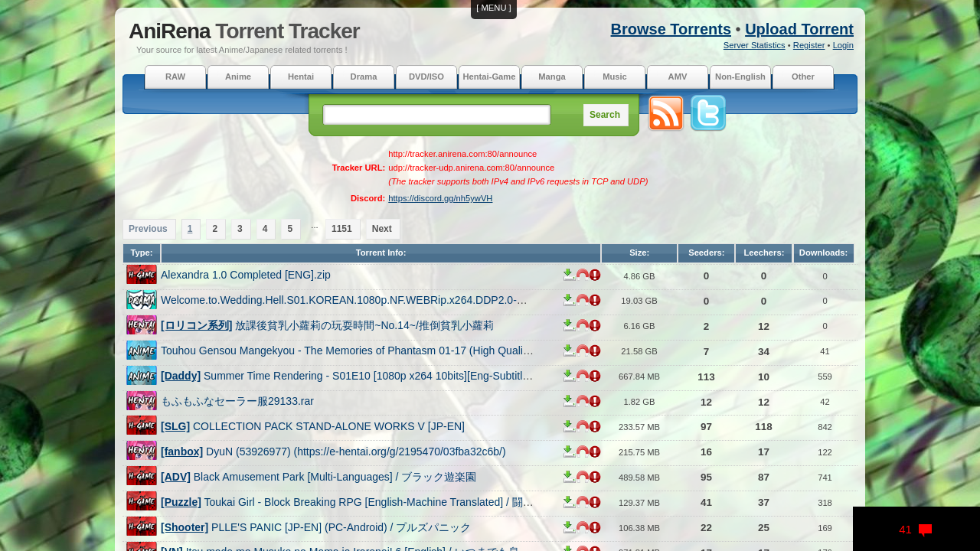This screenshot has height=551, width=980.
Task: Open the AMV category tab
Action: coord(678,77)
